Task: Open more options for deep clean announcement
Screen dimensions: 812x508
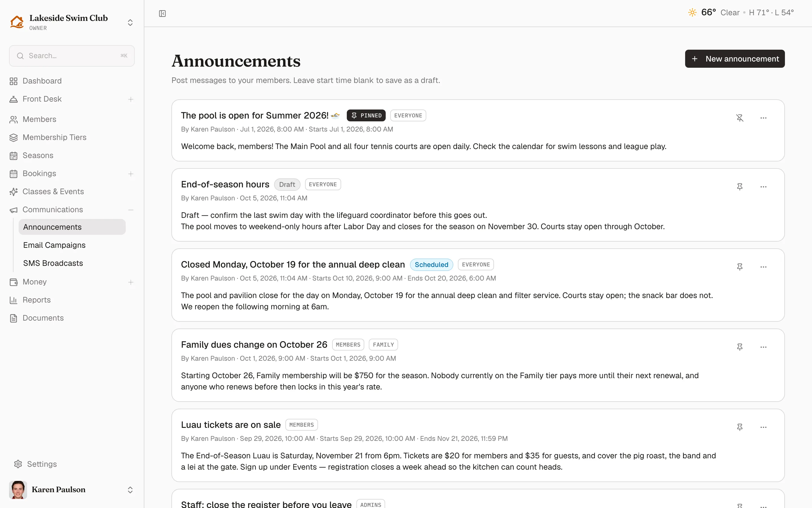Action: point(763,267)
